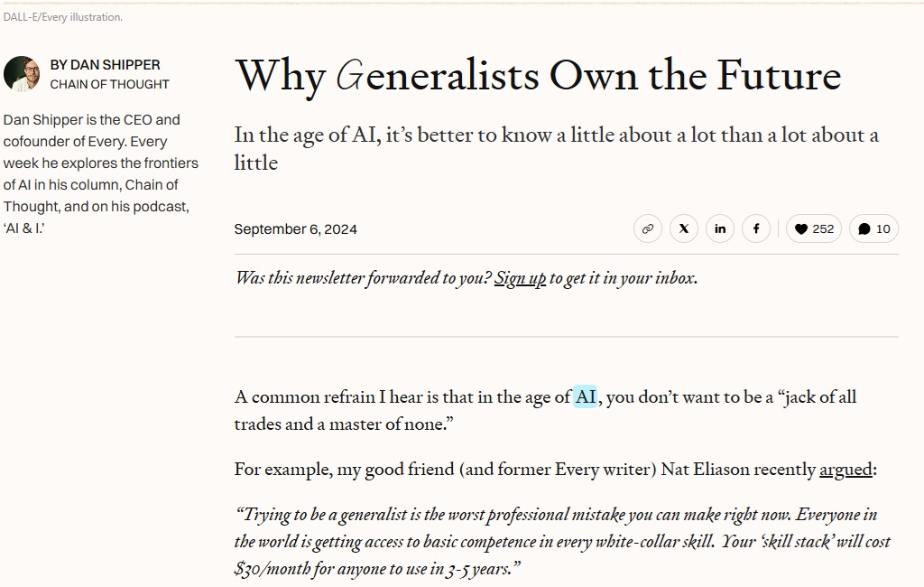Copy the article link with the chain icon
Screen dimensions: 924x587
pyautogui.click(x=648, y=228)
